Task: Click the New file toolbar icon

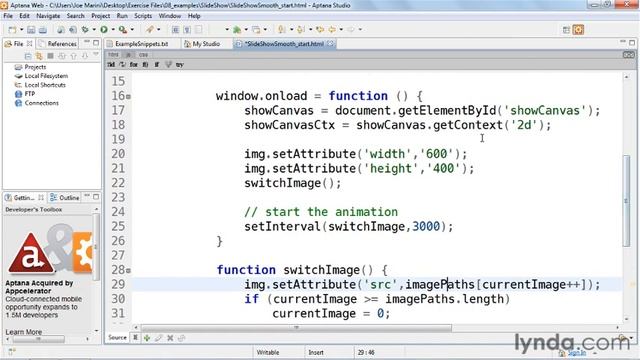Action: (x=12, y=29)
